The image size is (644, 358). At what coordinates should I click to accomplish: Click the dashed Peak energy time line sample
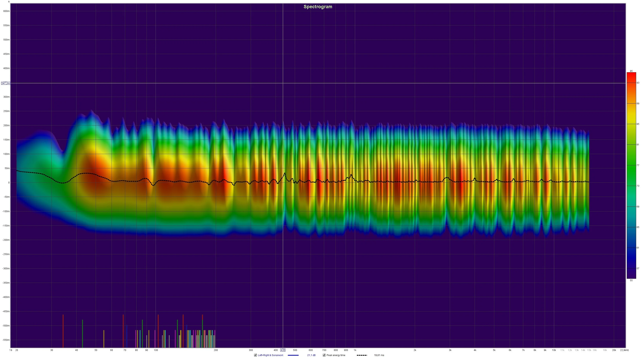(362, 355)
